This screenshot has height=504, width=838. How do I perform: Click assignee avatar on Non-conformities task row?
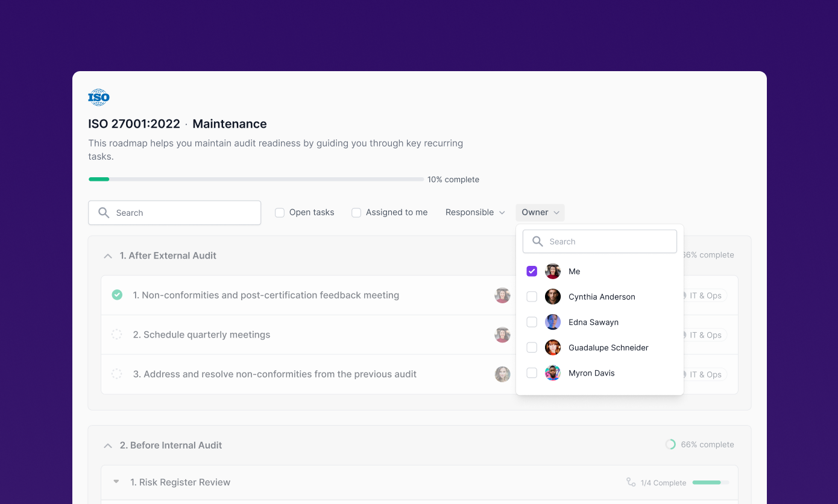point(502,295)
